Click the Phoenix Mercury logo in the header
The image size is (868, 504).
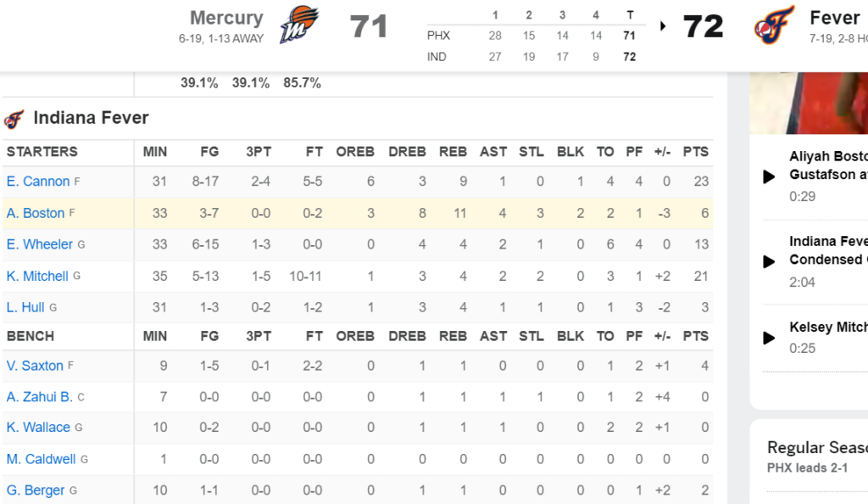pyautogui.click(x=299, y=25)
